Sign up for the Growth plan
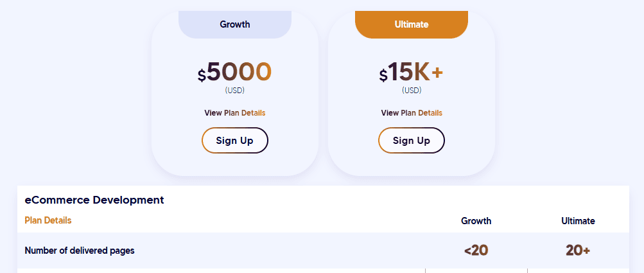The image size is (644, 273). click(235, 141)
